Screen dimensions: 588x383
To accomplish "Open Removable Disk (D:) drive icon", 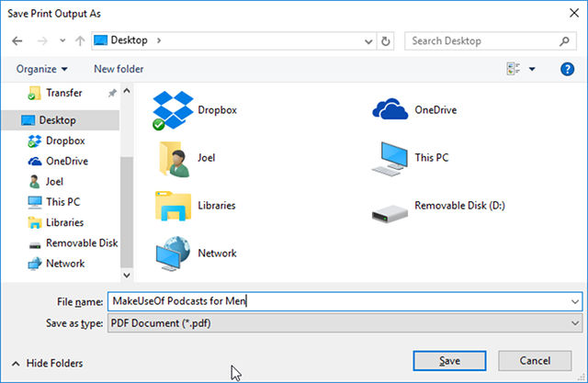I will click(389, 207).
